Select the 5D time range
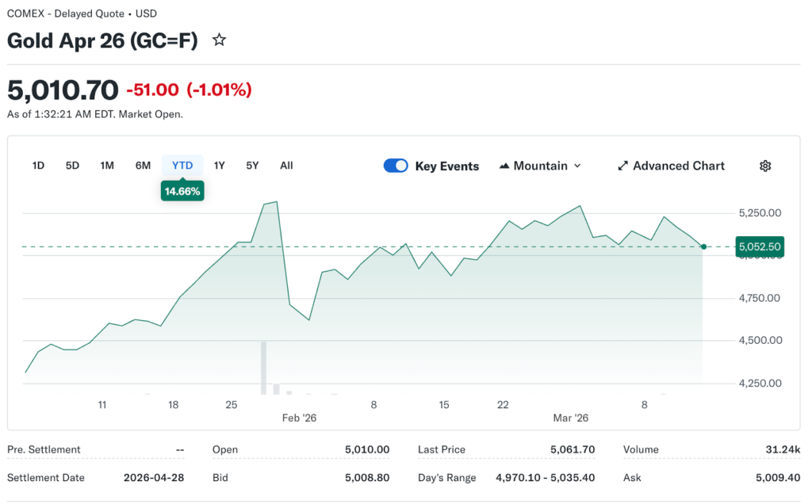This screenshot has width=812, height=504. tap(72, 166)
